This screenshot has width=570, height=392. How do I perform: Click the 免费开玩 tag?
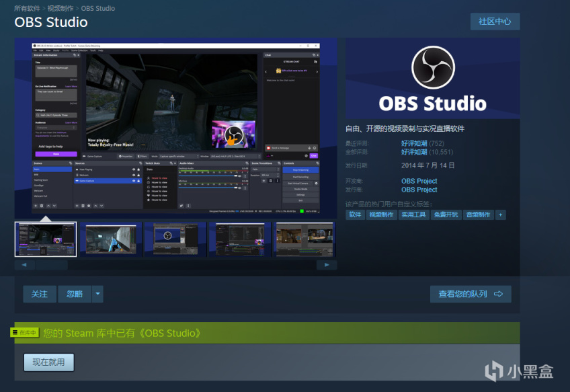446,214
